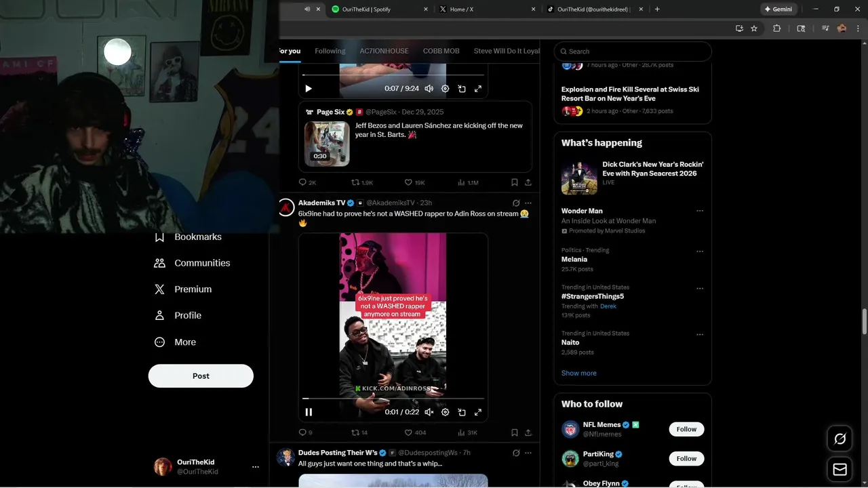Open the Derek trending link

[x=608, y=306]
